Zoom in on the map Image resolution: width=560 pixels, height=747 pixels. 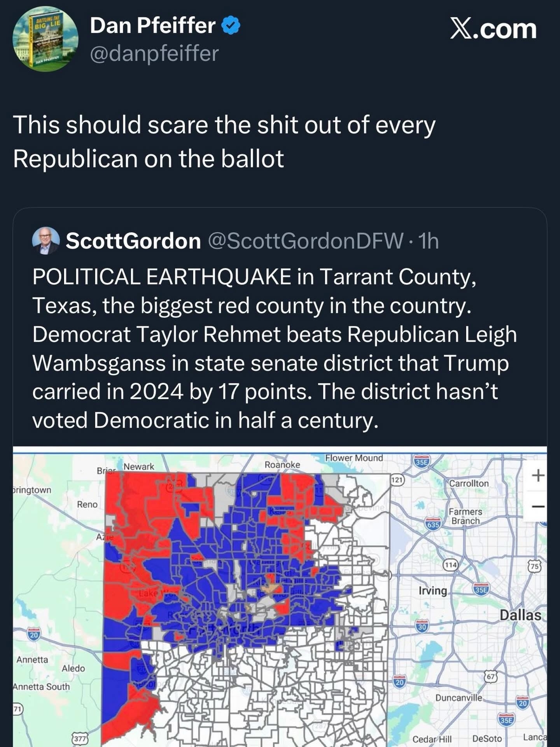(538, 475)
